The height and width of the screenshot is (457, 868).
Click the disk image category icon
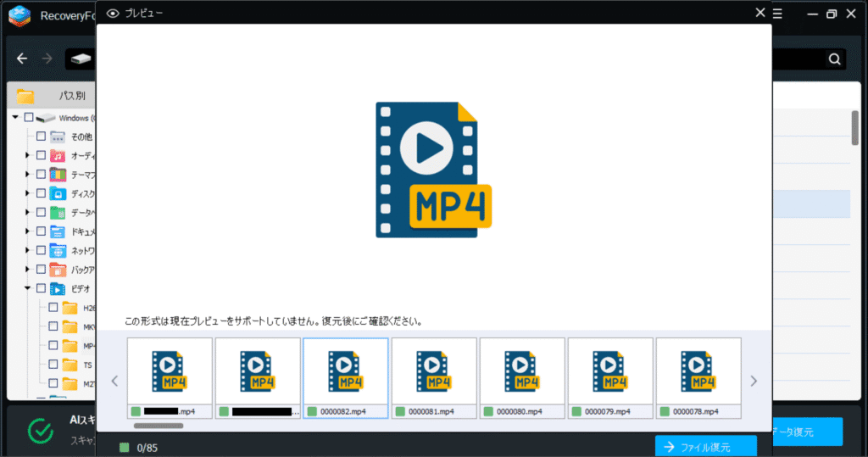[58, 194]
